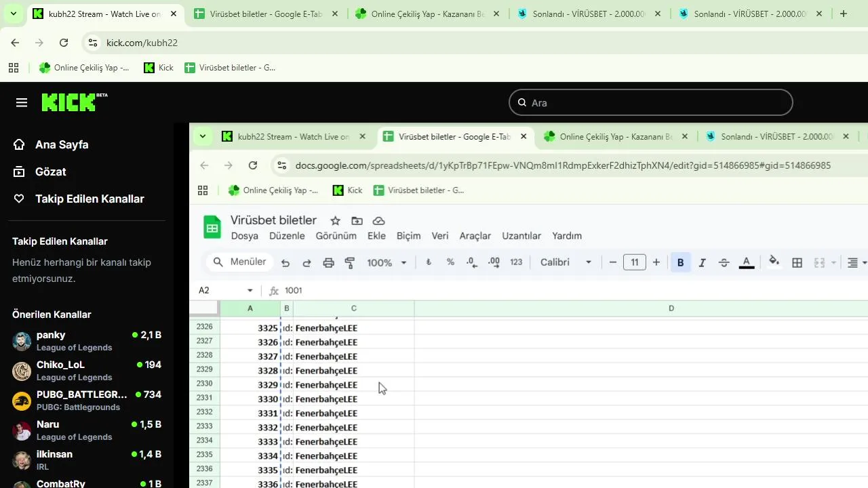Open the Kick sidebar hamburger menu

[22, 102]
